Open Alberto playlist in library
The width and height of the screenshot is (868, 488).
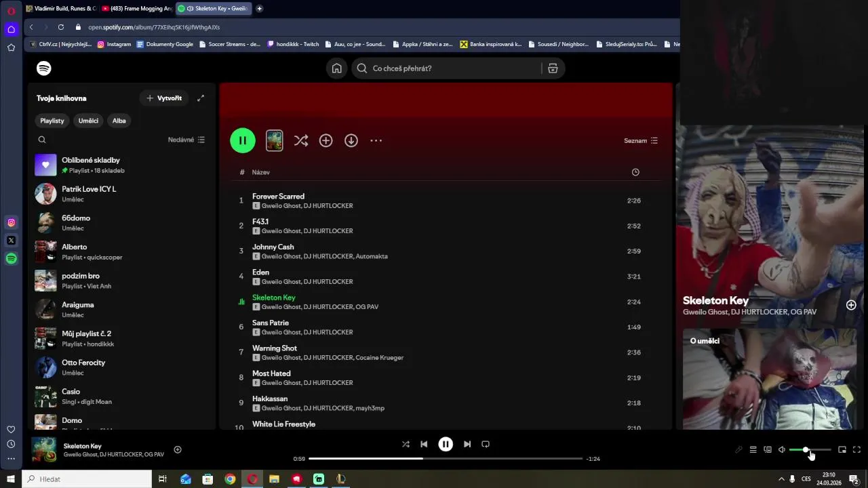pyautogui.click(x=122, y=251)
